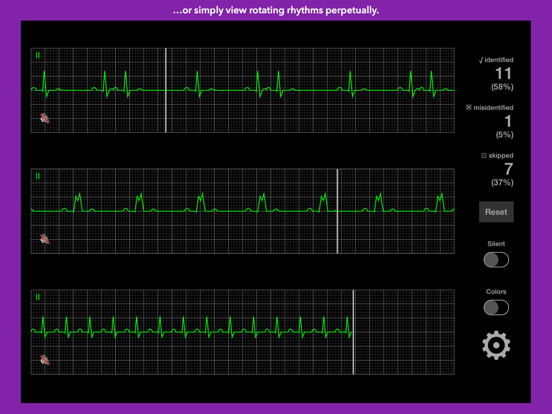This screenshot has width=552, height=414.
Task: Open settings with the gear icon
Action: coord(496,345)
